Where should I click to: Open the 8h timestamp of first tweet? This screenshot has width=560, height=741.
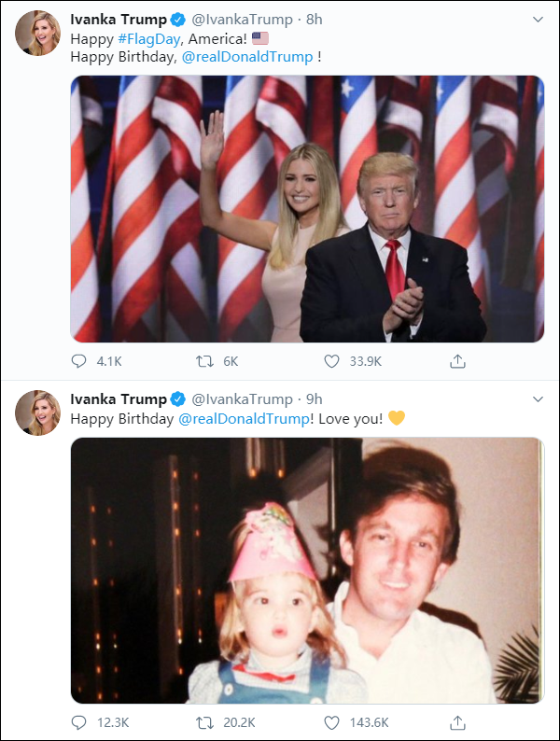coord(315,19)
